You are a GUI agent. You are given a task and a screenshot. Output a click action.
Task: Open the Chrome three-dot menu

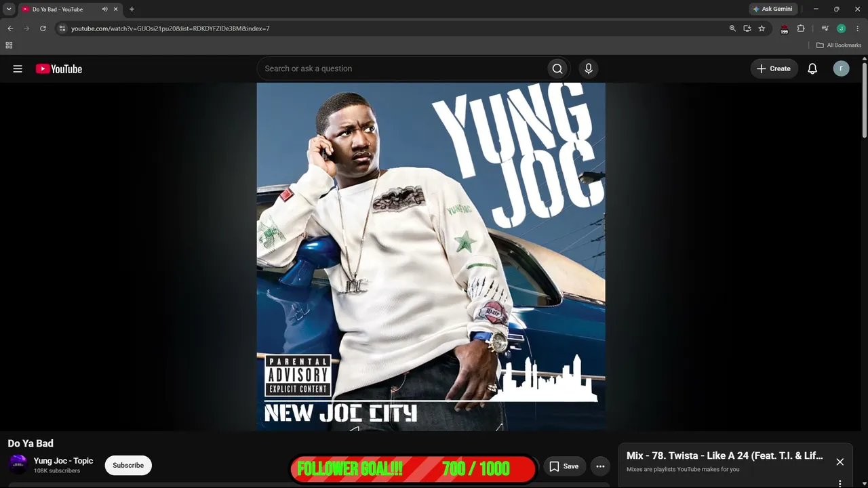856,28
